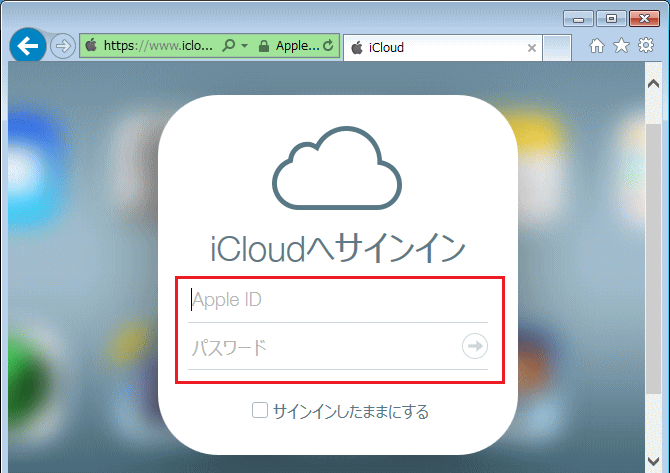Go back with the blue back arrow
This screenshot has height=473, width=670.
[28, 46]
